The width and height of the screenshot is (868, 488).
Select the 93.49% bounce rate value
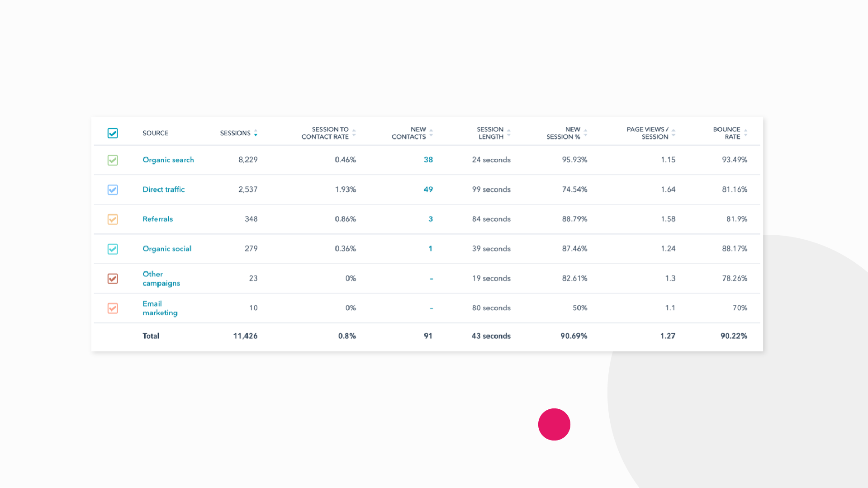735,160
